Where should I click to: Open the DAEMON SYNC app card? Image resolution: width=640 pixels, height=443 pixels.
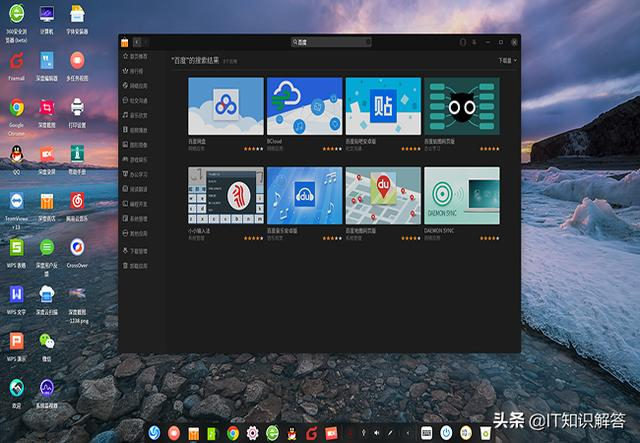[x=462, y=195]
